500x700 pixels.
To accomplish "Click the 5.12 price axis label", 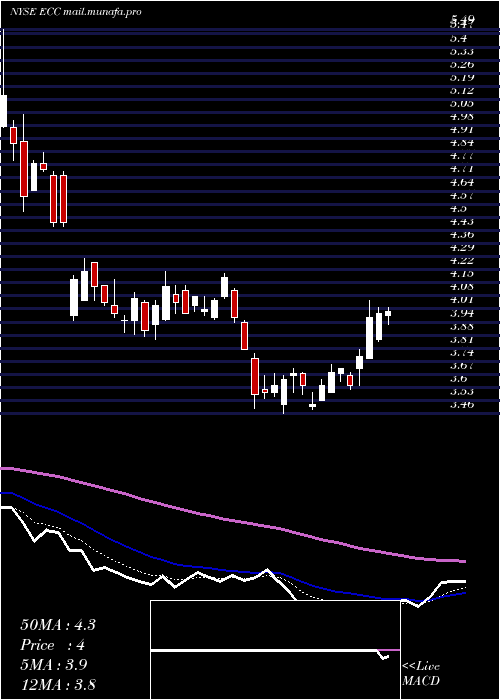I will [462, 91].
